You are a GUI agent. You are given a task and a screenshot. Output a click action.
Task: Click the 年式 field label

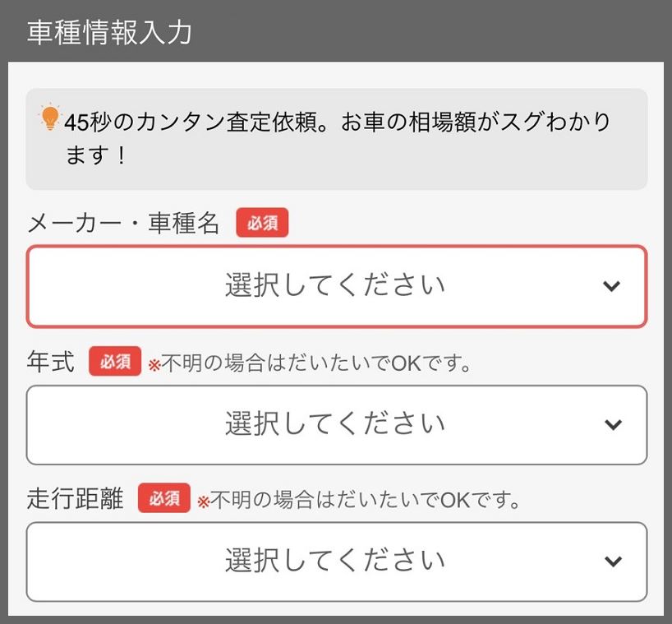(x=51, y=362)
